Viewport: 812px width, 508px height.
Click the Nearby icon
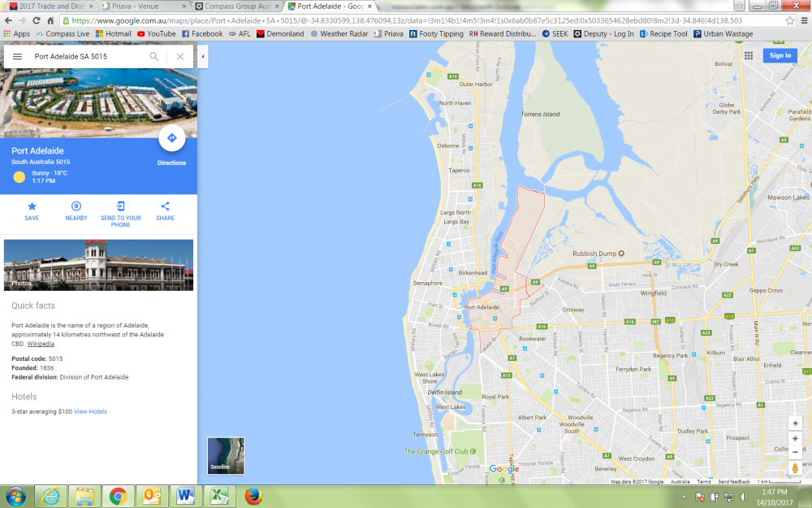pyautogui.click(x=76, y=207)
